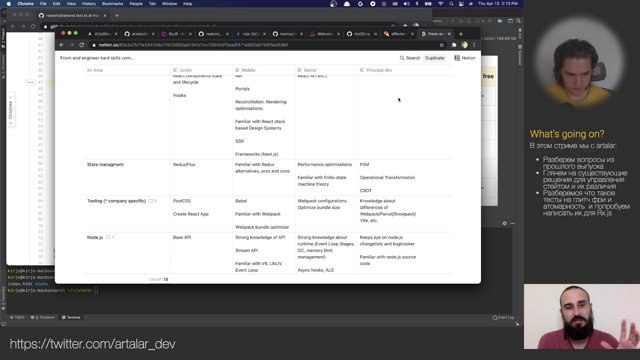The image size is (640, 360).
Task: Open the History menu
Action: 89,4
